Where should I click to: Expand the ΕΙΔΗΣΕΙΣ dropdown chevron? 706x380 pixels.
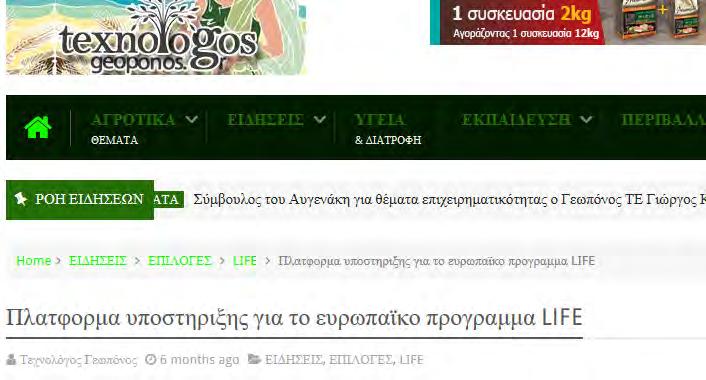tap(320, 119)
